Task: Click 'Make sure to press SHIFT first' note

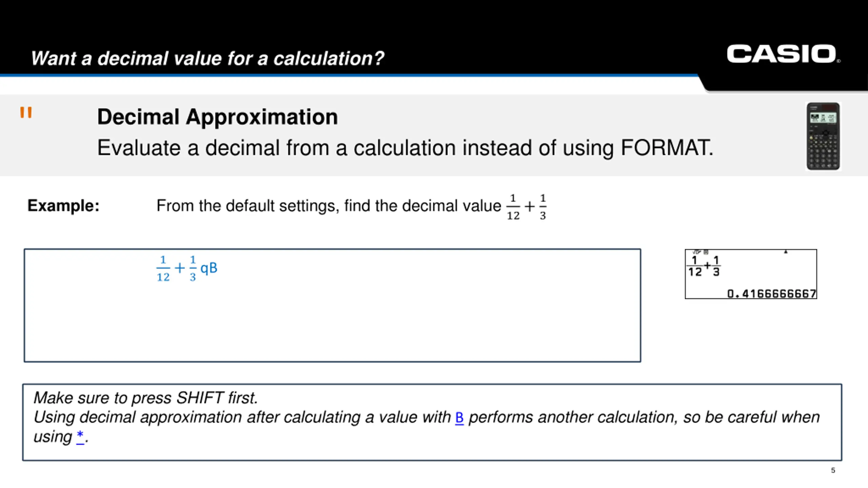Action: pyautogui.click(x=145, y=398)
